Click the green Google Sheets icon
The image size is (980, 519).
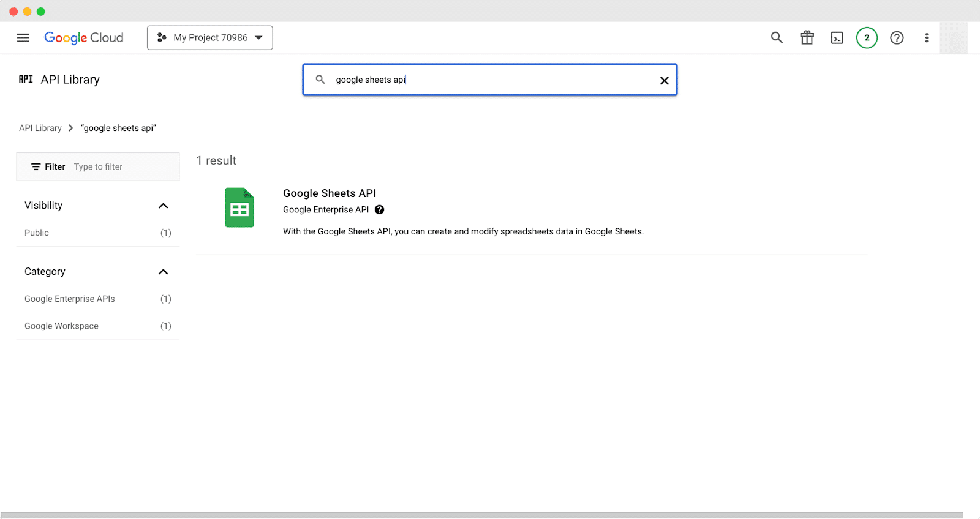pyautogui.click(x=239, y=207)
